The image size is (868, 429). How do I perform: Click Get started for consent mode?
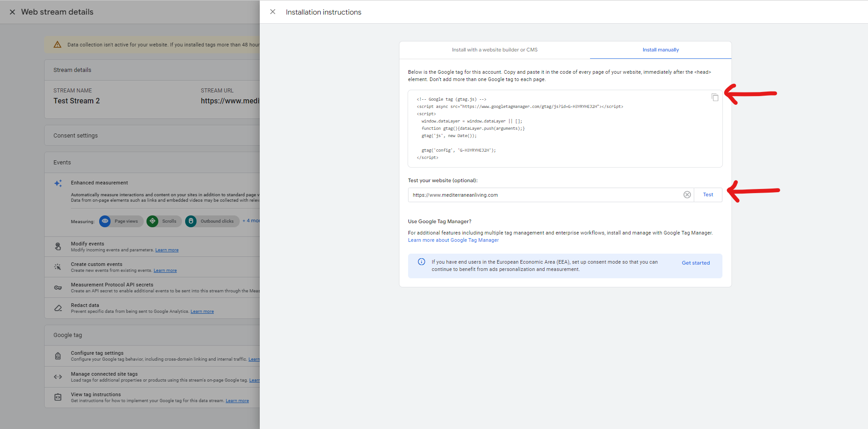tap(696, 263)
